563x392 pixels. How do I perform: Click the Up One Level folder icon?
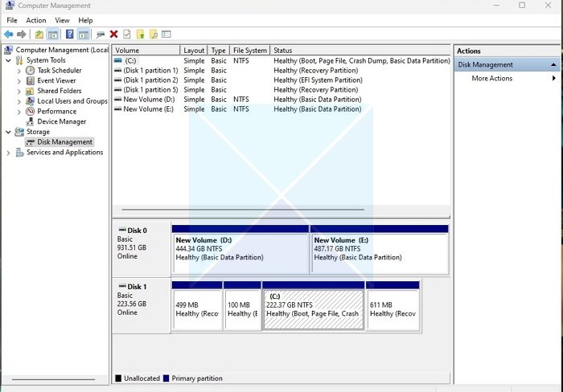[x=39, y=35]
